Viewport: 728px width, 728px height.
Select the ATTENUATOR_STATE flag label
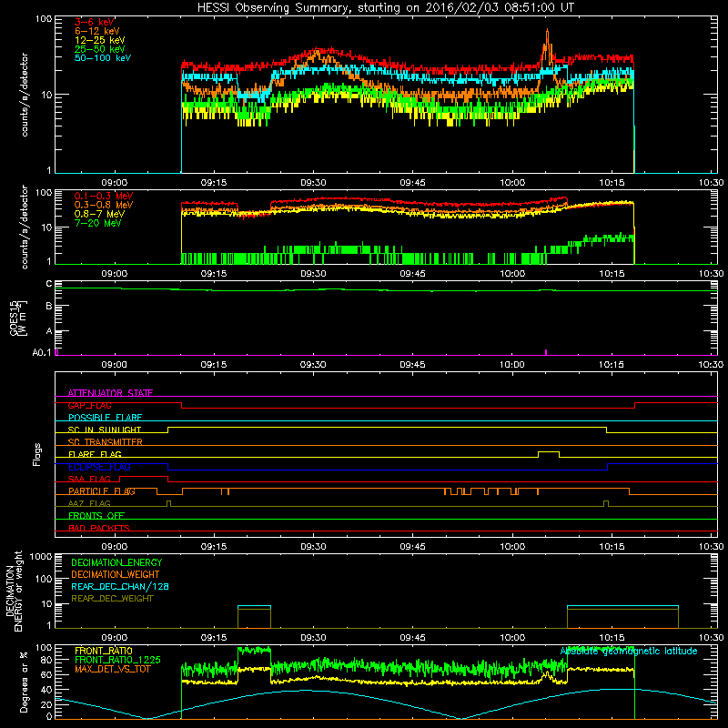coord(110,393)
